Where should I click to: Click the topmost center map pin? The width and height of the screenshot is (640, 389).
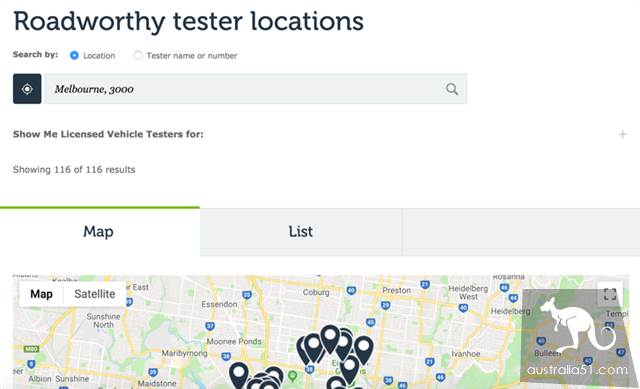click(x=330, y=339)
